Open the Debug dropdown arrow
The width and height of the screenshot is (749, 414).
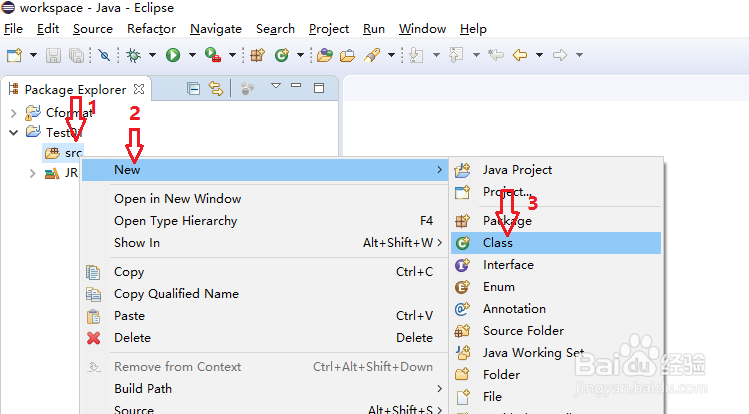(152, 55)
